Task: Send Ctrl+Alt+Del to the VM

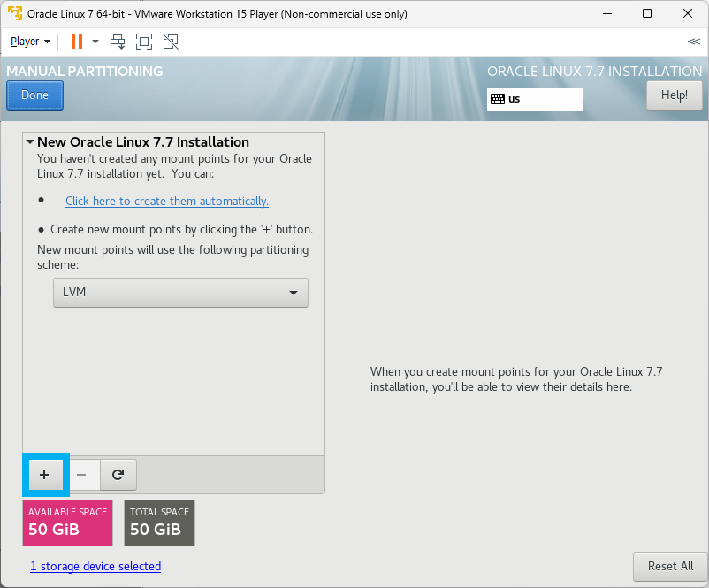Action: (x=118, y=42)
